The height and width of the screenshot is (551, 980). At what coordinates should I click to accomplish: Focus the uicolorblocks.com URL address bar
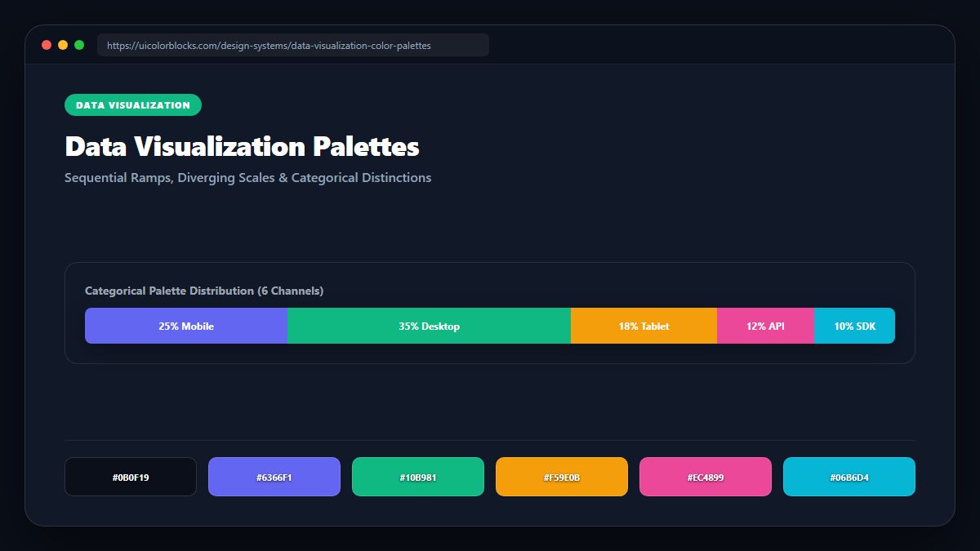(293, 45)
